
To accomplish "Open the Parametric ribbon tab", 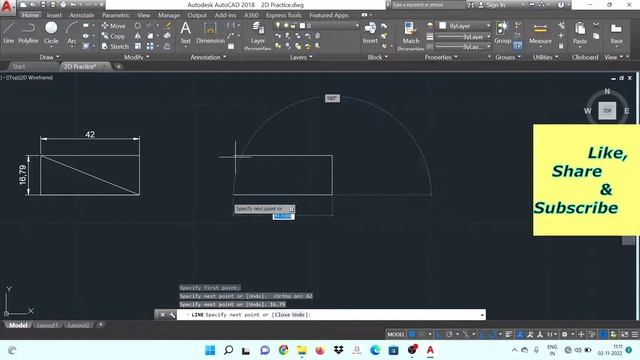I will 116,15.
